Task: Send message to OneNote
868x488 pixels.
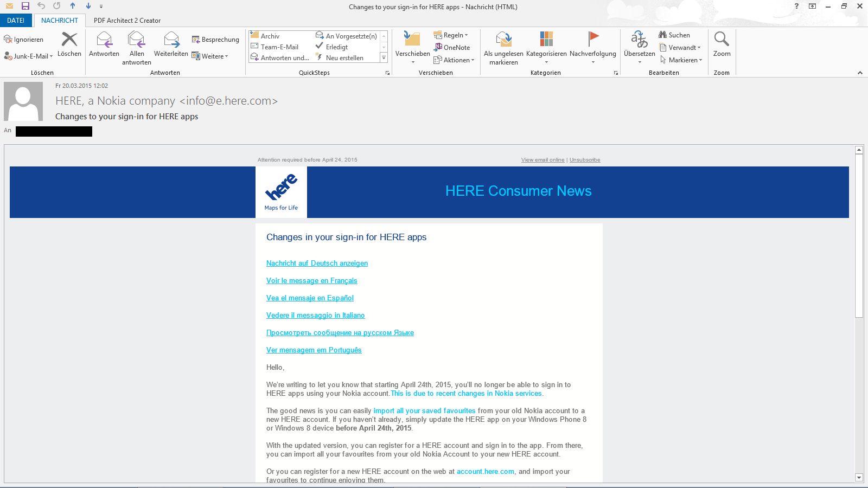Action: pos(452,47)
